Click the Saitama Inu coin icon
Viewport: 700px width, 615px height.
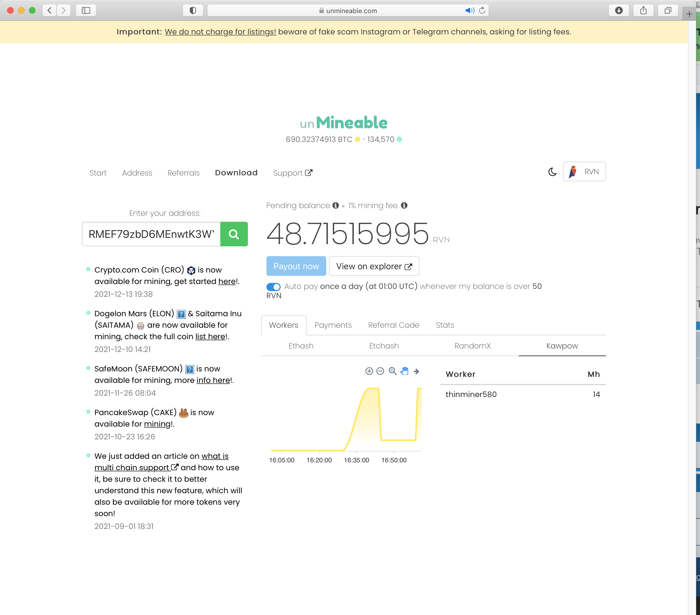pyautogui.click(x=140, y=326)
